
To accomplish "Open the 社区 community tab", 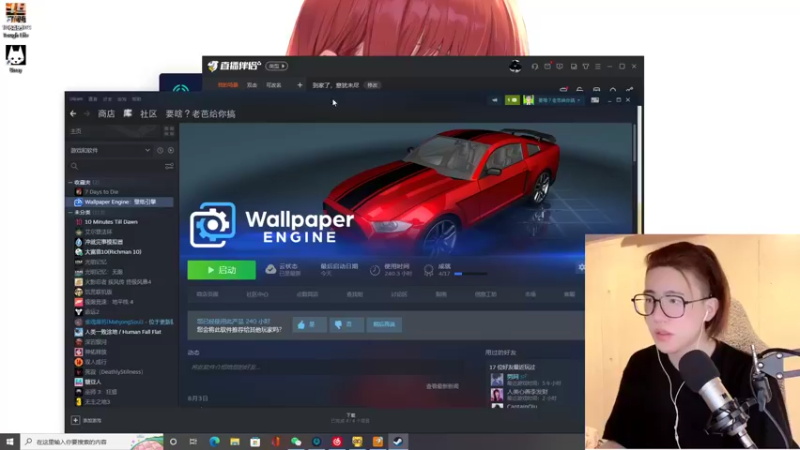I will (148, 114).
